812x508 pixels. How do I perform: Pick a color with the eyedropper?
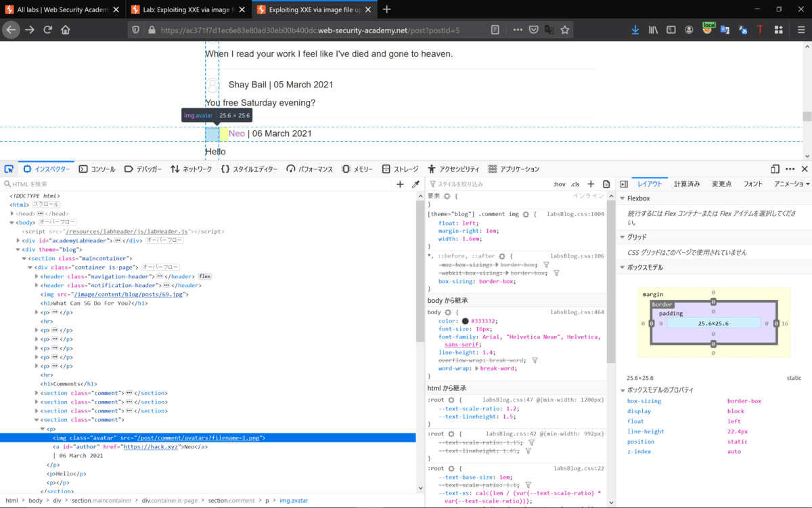(x=416, y=184)
